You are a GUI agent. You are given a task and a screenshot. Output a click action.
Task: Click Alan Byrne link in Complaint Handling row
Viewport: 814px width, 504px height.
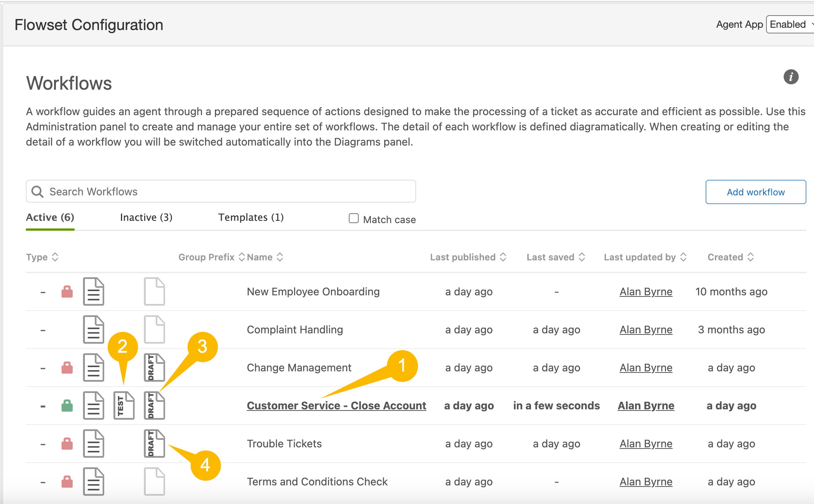(646, 330)
